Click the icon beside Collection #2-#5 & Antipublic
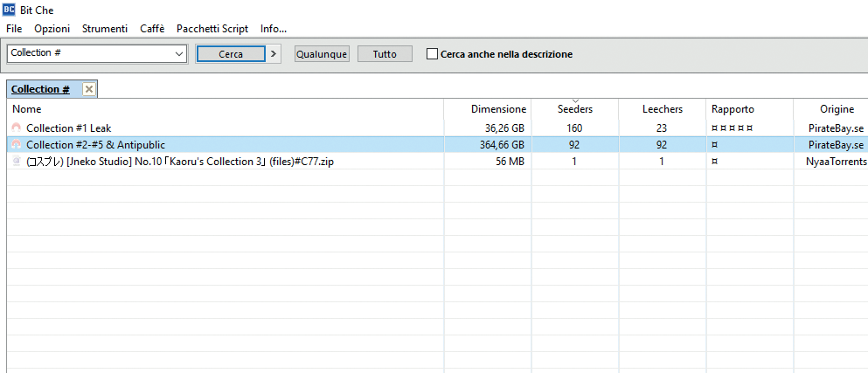Screen dimensions: 868x373 [16, 145]
